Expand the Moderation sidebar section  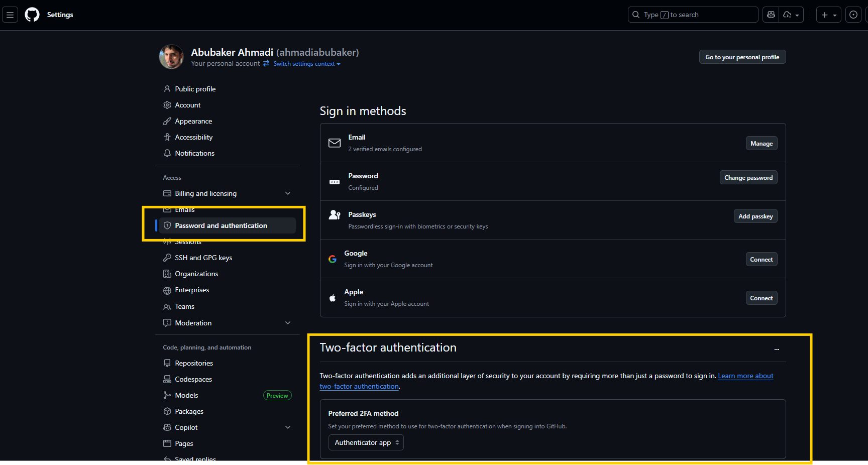pos(288,323)
